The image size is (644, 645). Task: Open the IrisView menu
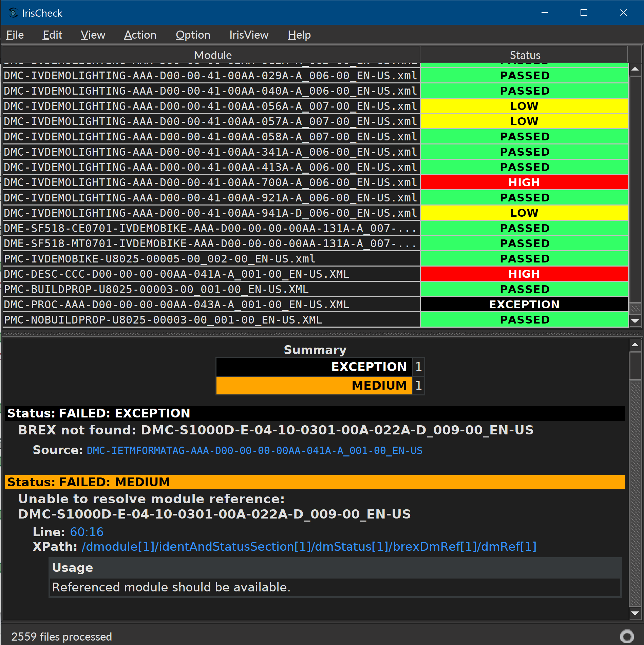coord(249,35)
